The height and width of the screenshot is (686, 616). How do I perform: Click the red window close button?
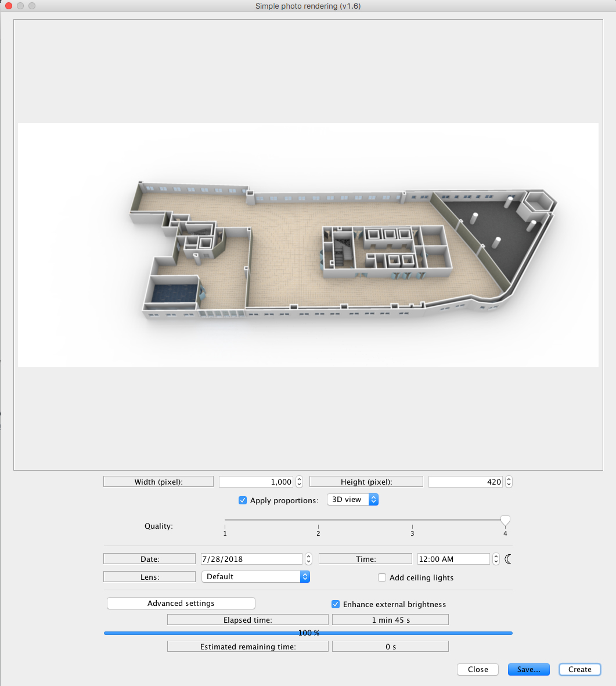[x=8, y=6]
